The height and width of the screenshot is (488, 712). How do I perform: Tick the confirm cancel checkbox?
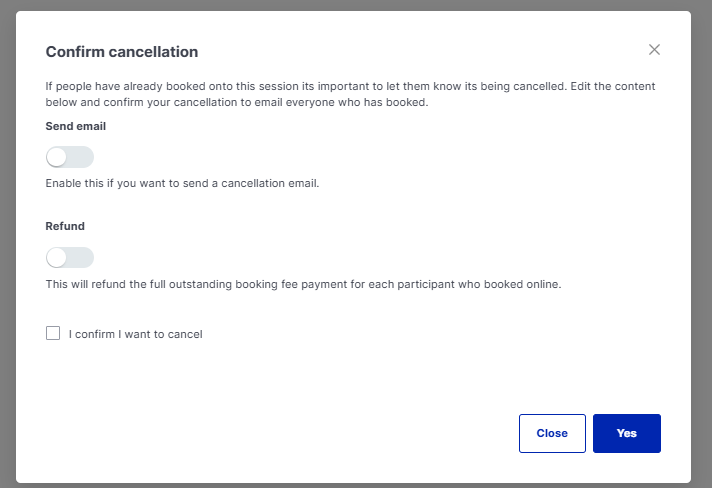pyautogui.click(x=53, y=333)
